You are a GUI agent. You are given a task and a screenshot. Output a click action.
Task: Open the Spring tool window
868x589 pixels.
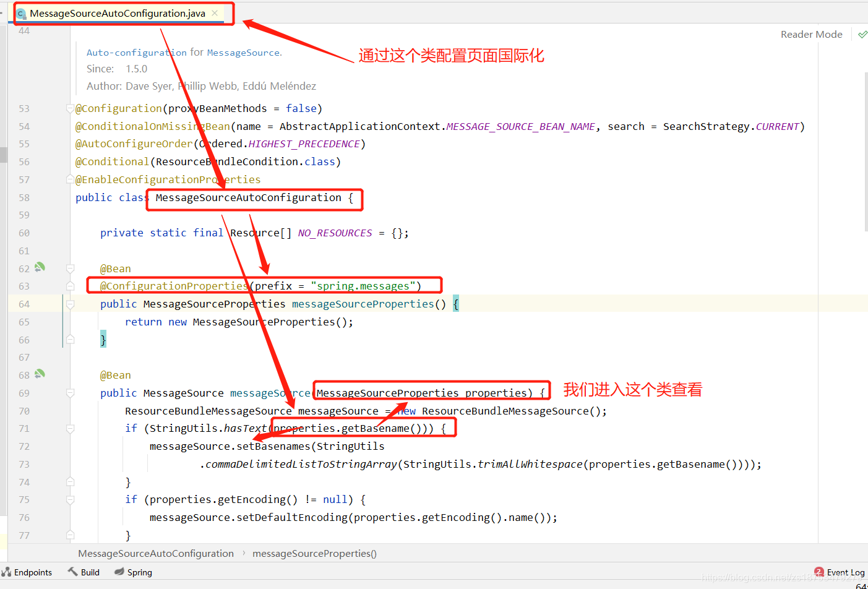[133, 572]
